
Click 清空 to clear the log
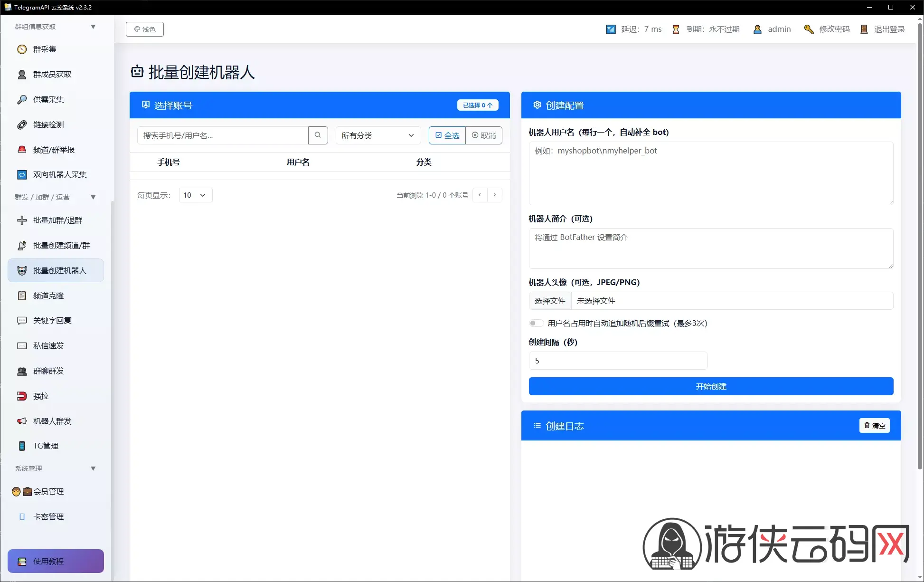(874, 426)
